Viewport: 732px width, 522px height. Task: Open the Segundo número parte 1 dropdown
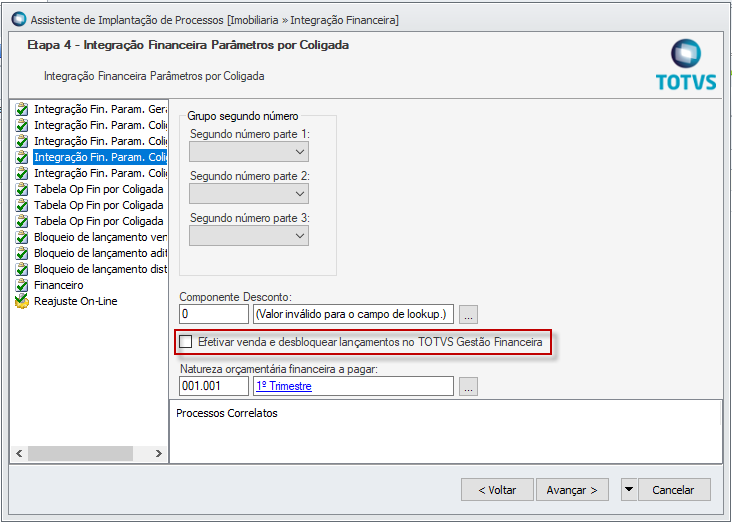pos(249,152)
